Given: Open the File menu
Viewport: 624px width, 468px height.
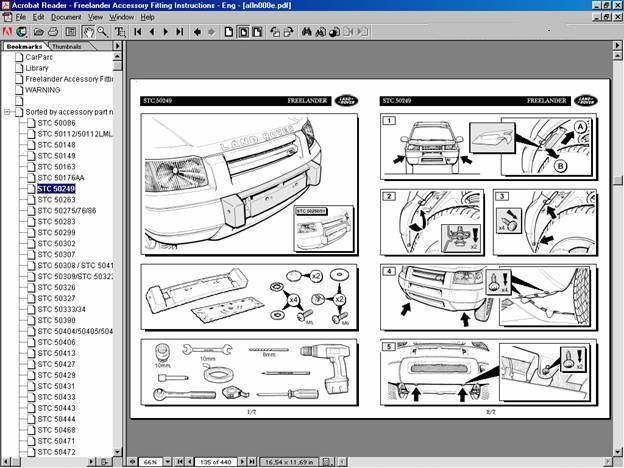Looking at the screenshot, I should [21, 17].
